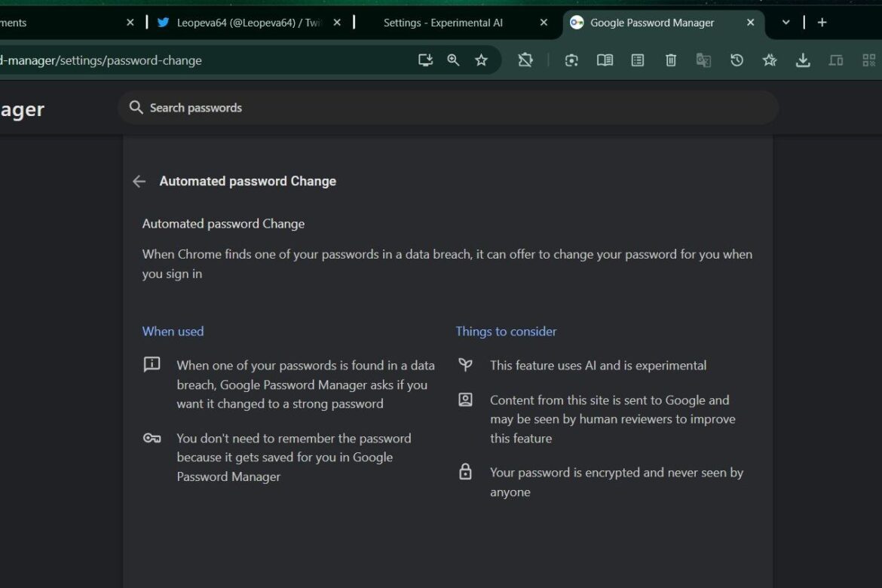View your downloads
Image resolution: width=882 pixels, height=588 pixels.
tap(803, 60)
